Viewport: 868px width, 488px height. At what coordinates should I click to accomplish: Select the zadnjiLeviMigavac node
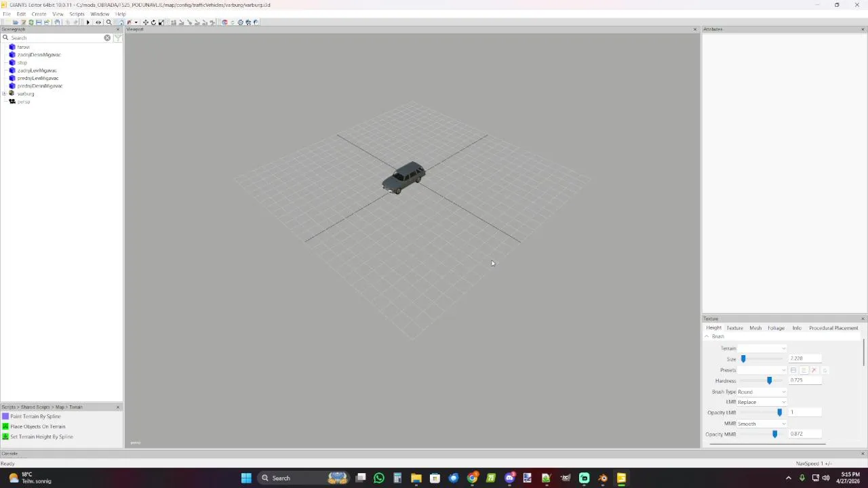(x=37, y=70)
